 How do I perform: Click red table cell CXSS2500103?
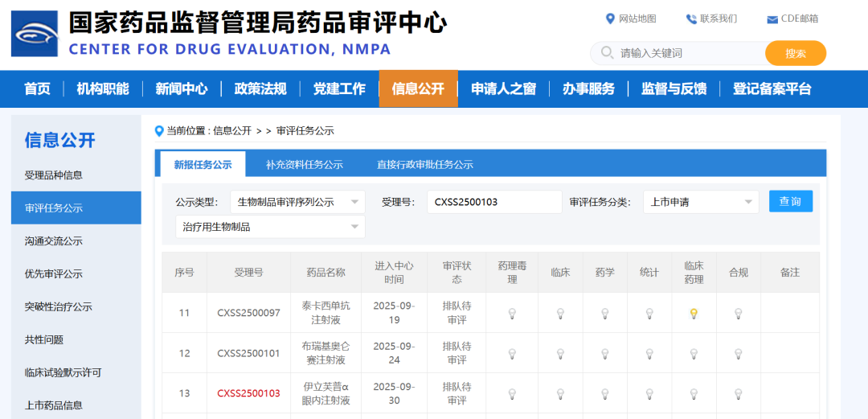coord(248,393)
